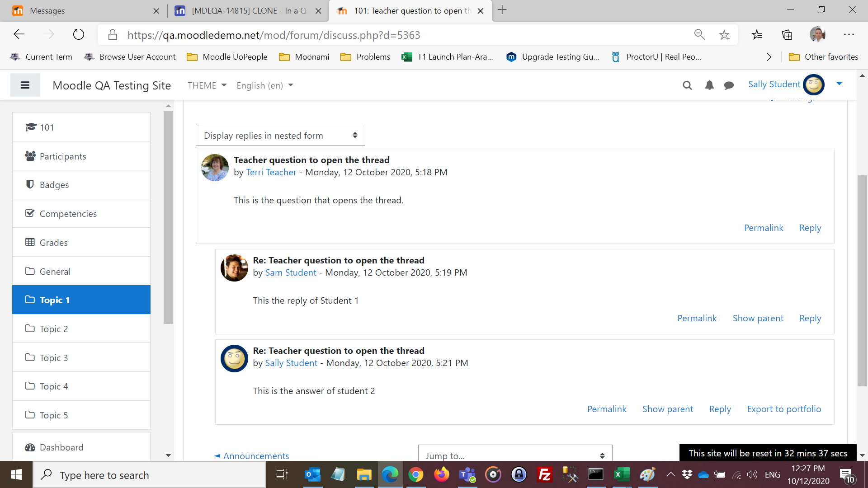The height and width of the screenshot is (488, 868).
Task: Click the Windows search box
Action: click(x=149, y=474)
